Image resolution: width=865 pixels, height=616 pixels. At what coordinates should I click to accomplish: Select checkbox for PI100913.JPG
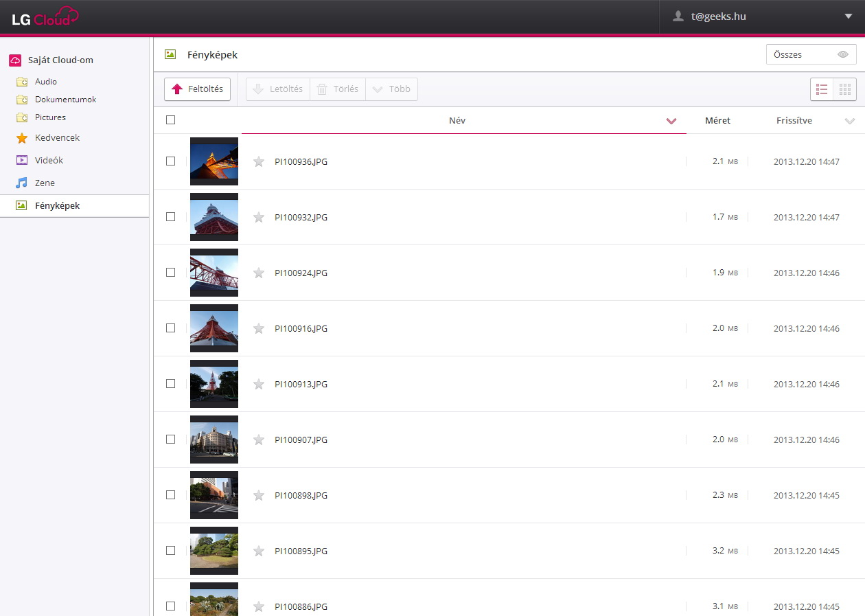pos(170,384)
